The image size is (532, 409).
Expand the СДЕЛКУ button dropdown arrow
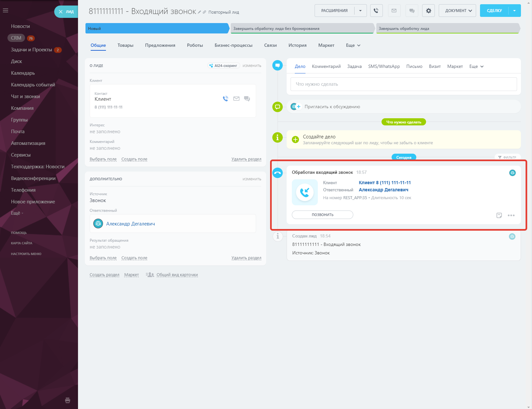(514, 11)
